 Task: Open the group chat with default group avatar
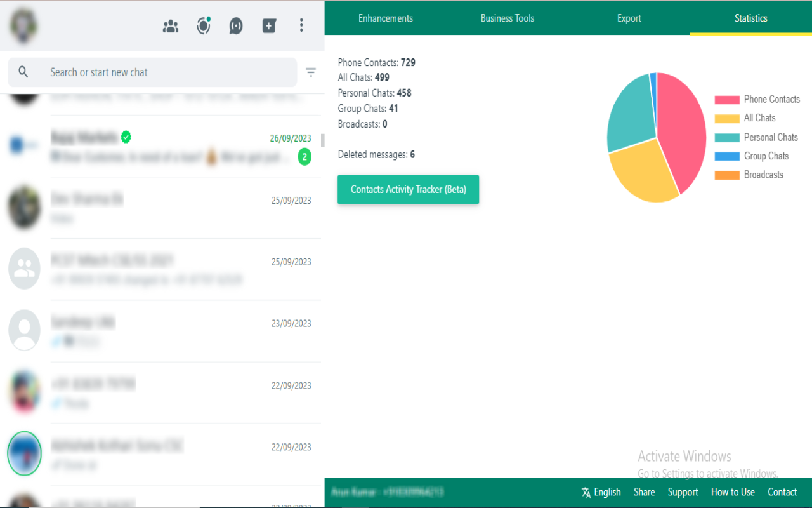[x=160, y=270]
